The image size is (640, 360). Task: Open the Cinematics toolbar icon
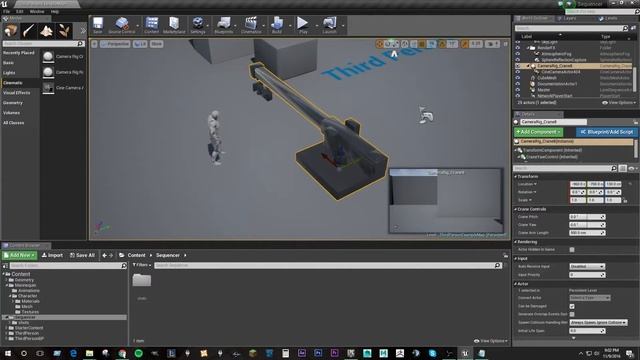tap(251, 25)
